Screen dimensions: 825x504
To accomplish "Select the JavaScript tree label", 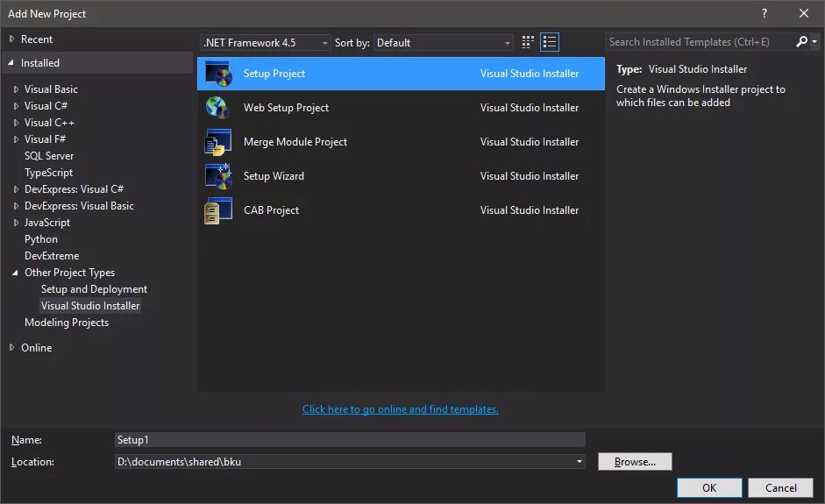I will click(46, 223).
